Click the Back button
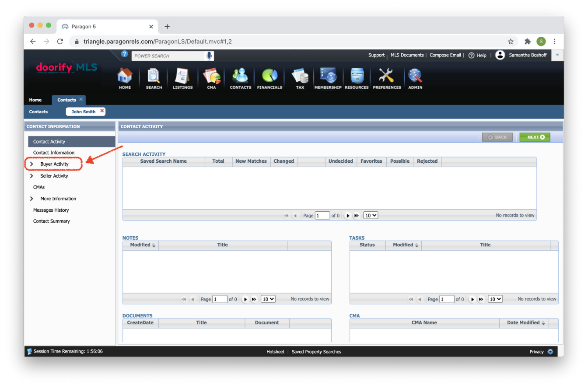 pos(497,137)
